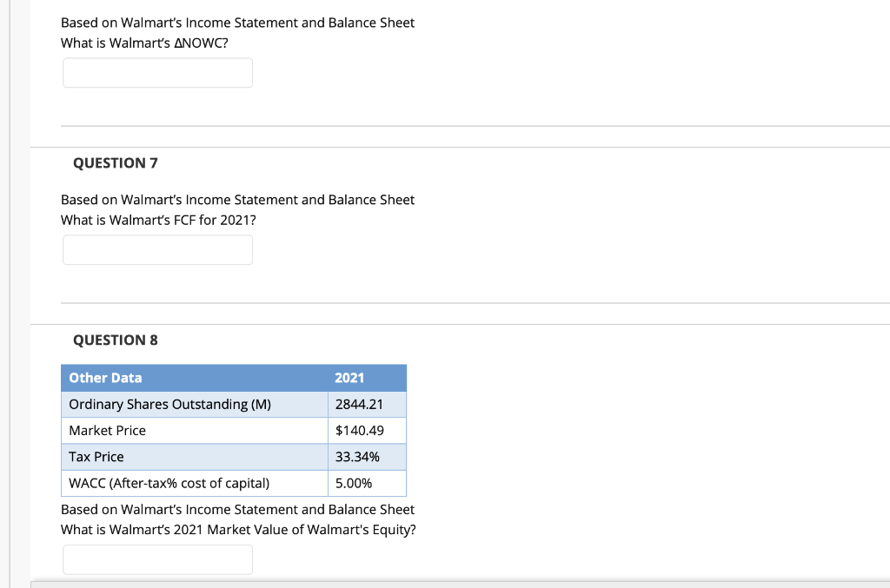
Task: Click the 'Other Data' table header
Action: click(x=195, y=378)
